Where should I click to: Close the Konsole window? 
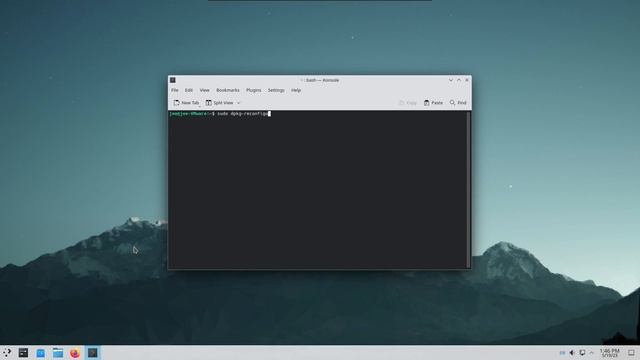coord(467,80)
